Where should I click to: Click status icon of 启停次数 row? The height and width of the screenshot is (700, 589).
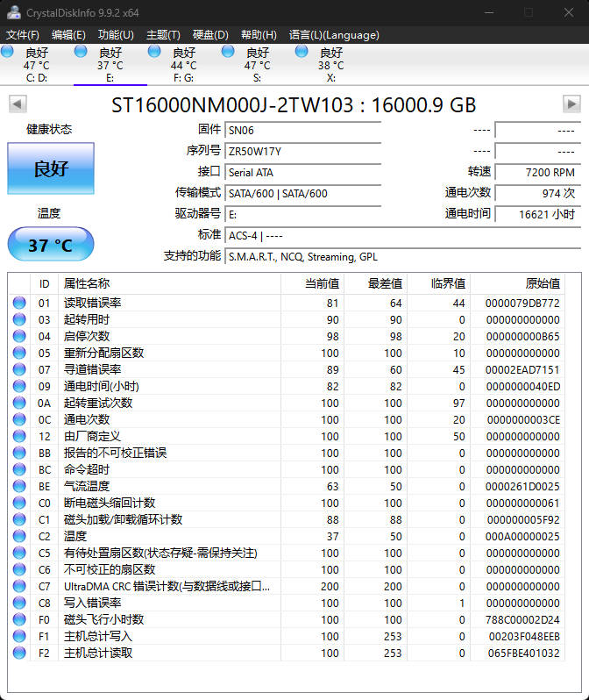(19, 336)
